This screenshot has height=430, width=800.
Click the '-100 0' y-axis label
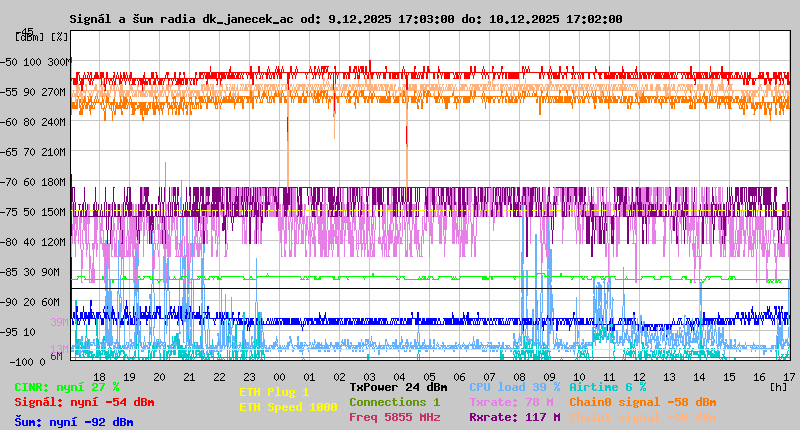pos(27,362)
